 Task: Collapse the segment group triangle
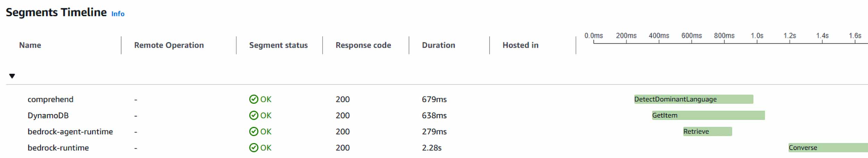12,76
